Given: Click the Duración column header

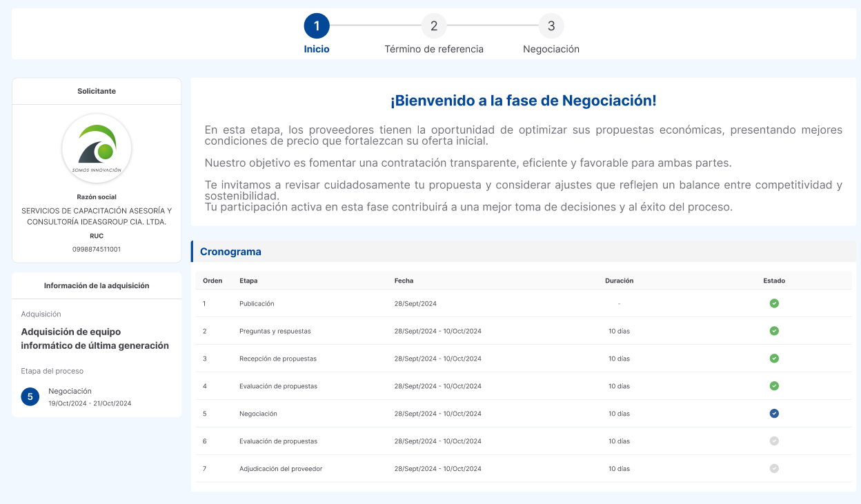Looking at the screenshot, I should [x=619, y=281].
